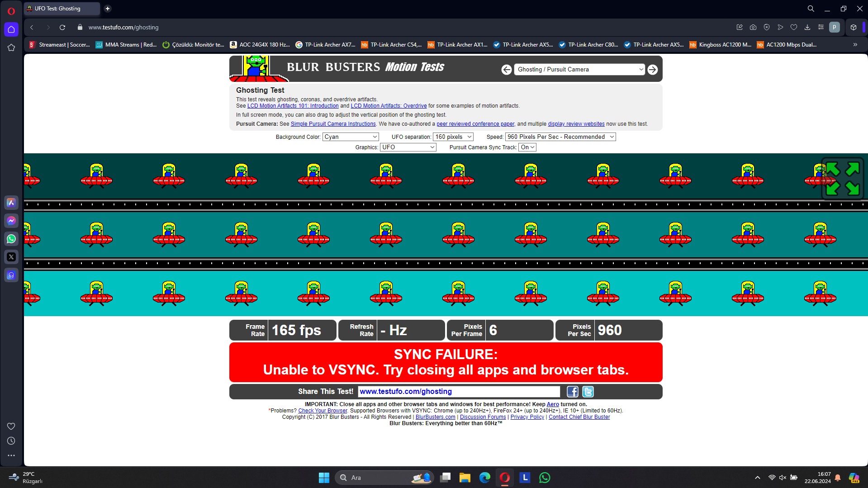The height and width of the screenshot is (488, 868).
Task: Open Simple Pursuit Camera Instructions link
Action: coord(333,124)
